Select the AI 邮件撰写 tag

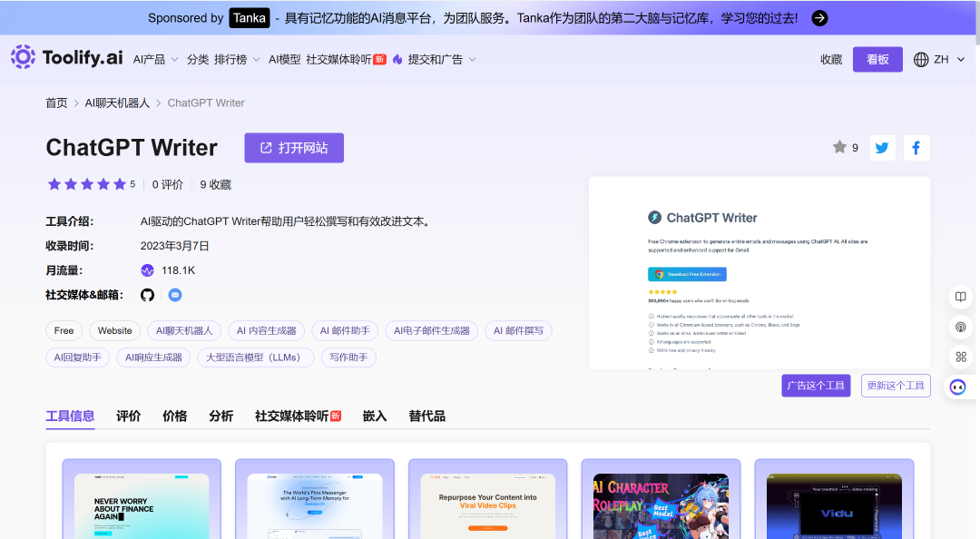[x=518, y=331]
